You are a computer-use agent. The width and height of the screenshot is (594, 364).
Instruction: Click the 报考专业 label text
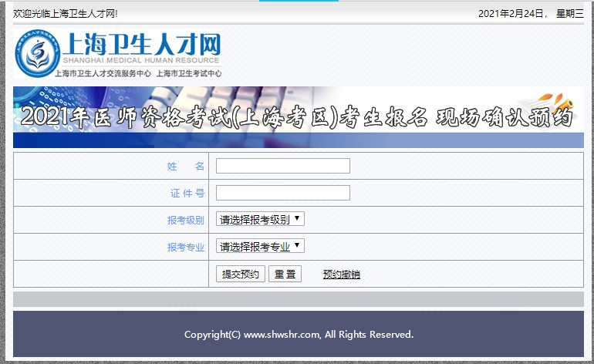[185, 248]
